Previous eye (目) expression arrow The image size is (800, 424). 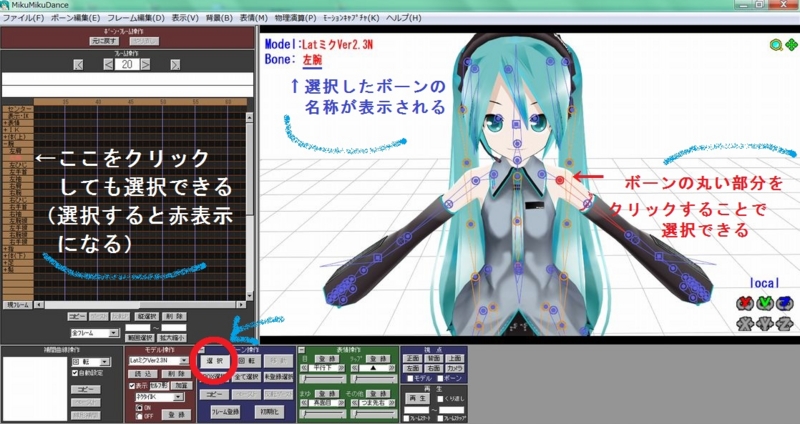point(304,368)
